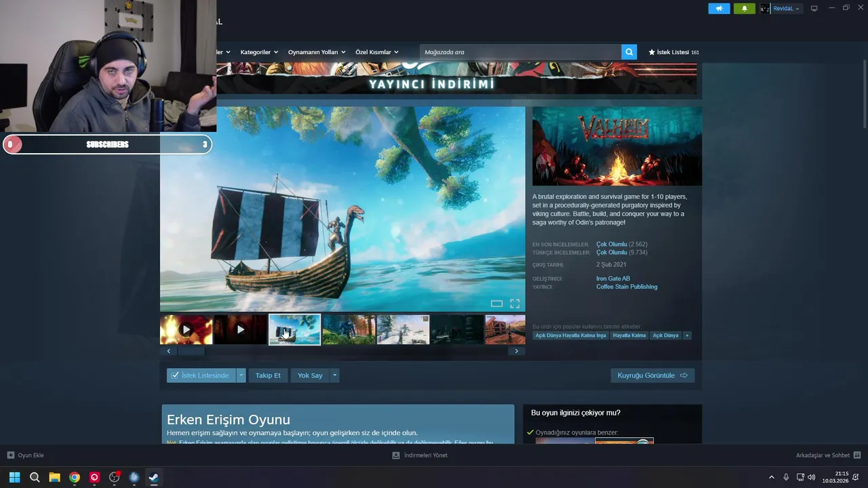Select the Açık Dünya Hayatta Kalma İnşa tag
Image resolution: width=868 pixels, height=488 pixels.
pyautogui.click(x=570, y=335)
